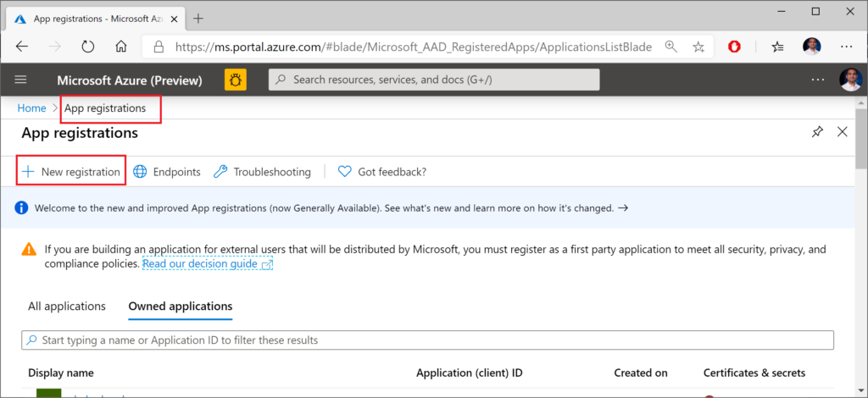
Task: Click the browser address bar URL
Action: click(414, 47)
